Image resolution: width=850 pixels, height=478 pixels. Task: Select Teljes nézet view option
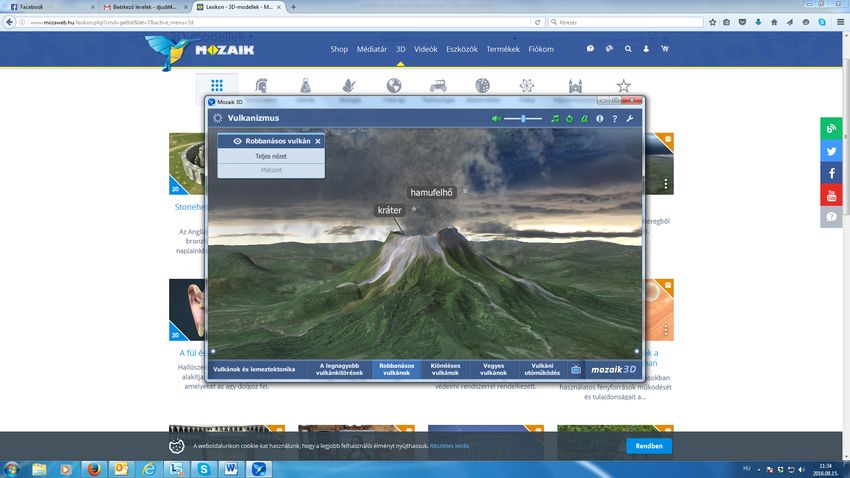271,156
